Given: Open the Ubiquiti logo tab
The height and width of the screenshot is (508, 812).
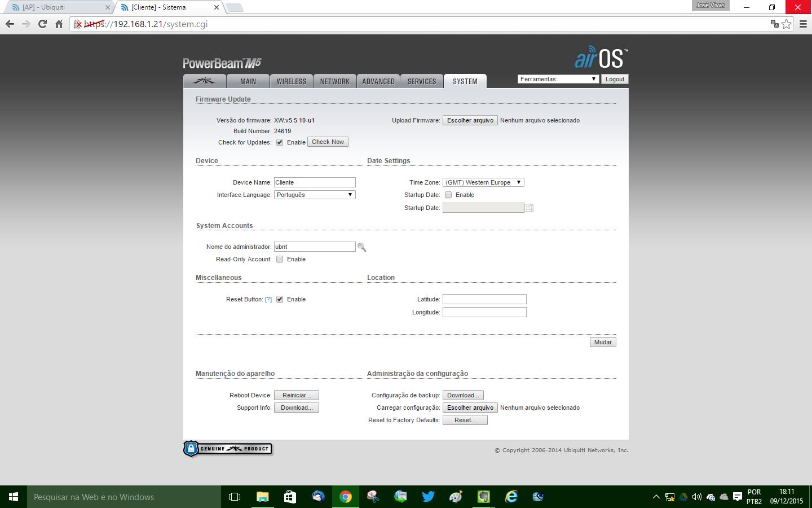Looking at the screenshot, I should coord(205,81).
